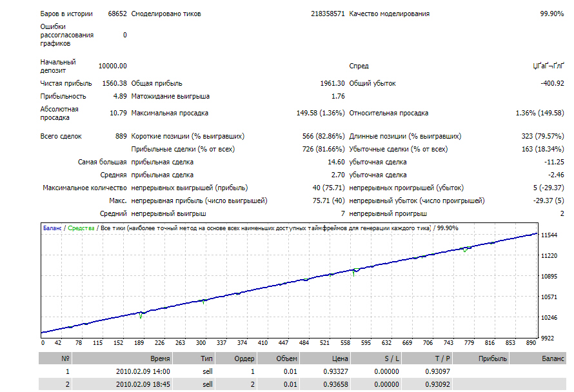Click time cell 2010.02.09 14:00
The image size is (574, 392).
click(143, 371)
